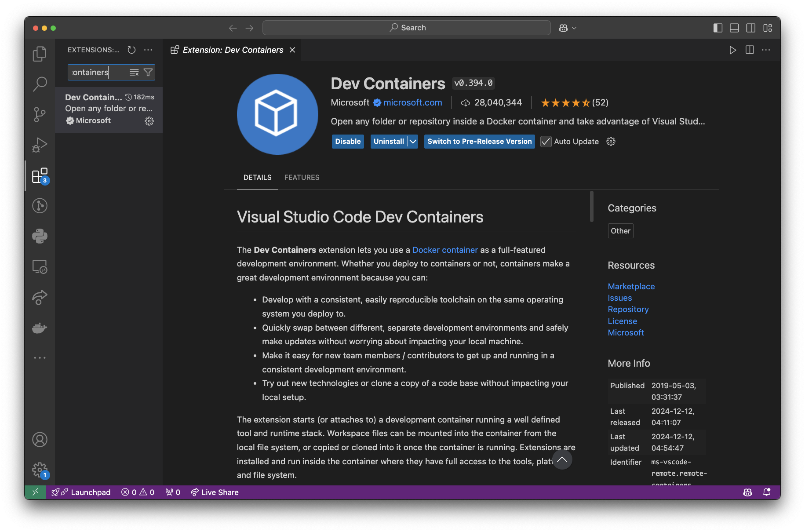Click the star rating (52)
The height and width of the screenshot is (532, 805).
[x=574, y=103]
